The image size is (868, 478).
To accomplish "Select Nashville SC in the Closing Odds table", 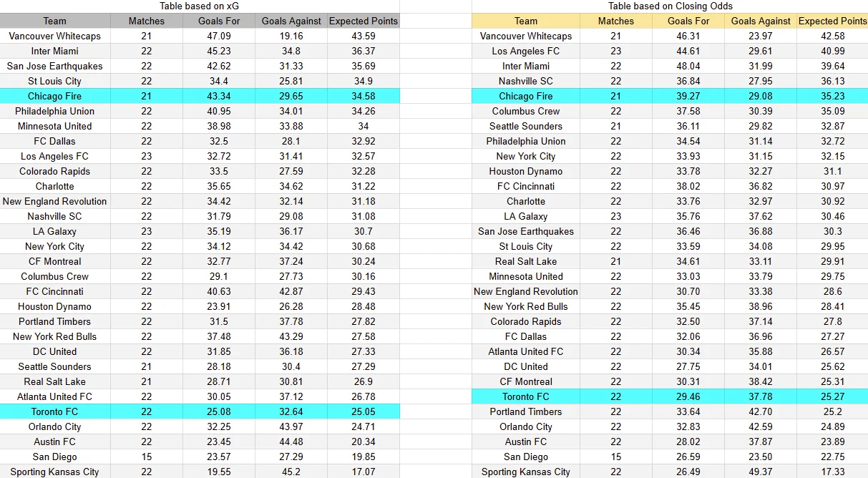I will pyautogui.click(x=526, y=81).
